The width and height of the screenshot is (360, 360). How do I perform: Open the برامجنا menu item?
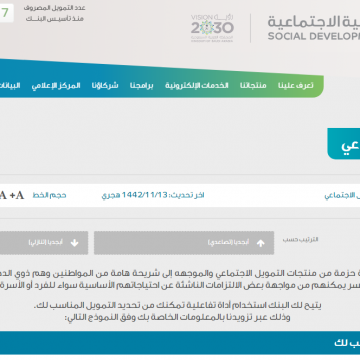142,86
